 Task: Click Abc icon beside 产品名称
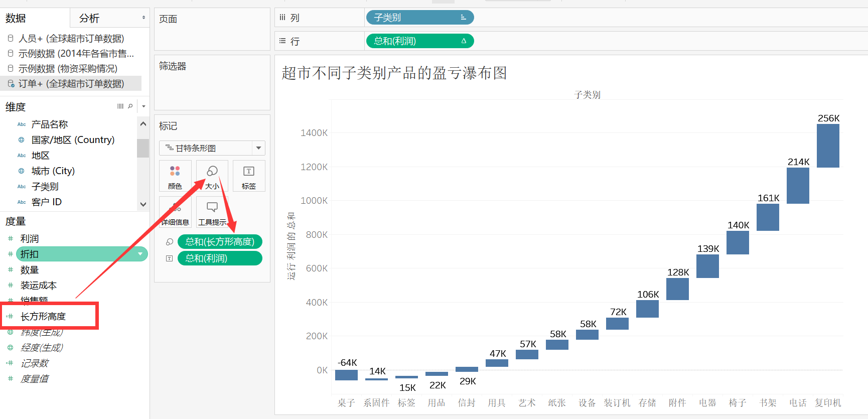click(22, 124)
